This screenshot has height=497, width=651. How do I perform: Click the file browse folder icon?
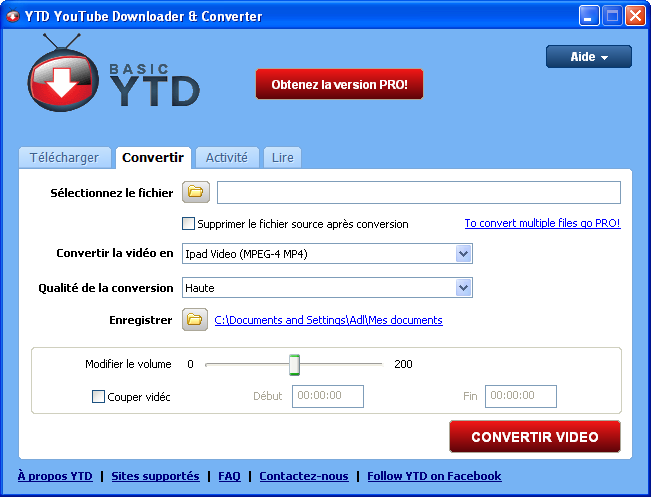(x=196, y=192)
